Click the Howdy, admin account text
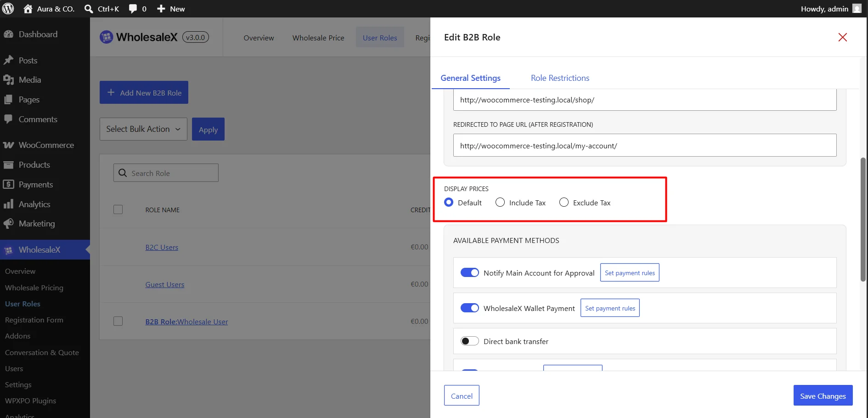Screen dimensions: 868x418 pos(824,9)
